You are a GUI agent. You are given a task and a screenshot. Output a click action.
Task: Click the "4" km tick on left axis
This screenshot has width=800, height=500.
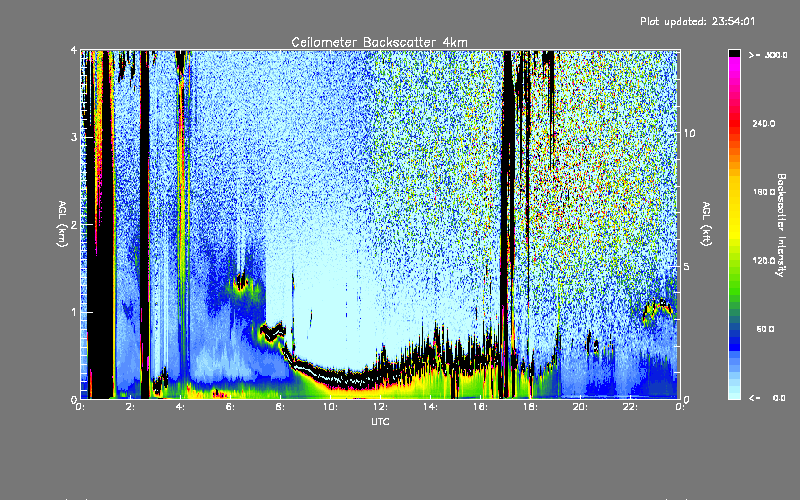click(74, 50)
